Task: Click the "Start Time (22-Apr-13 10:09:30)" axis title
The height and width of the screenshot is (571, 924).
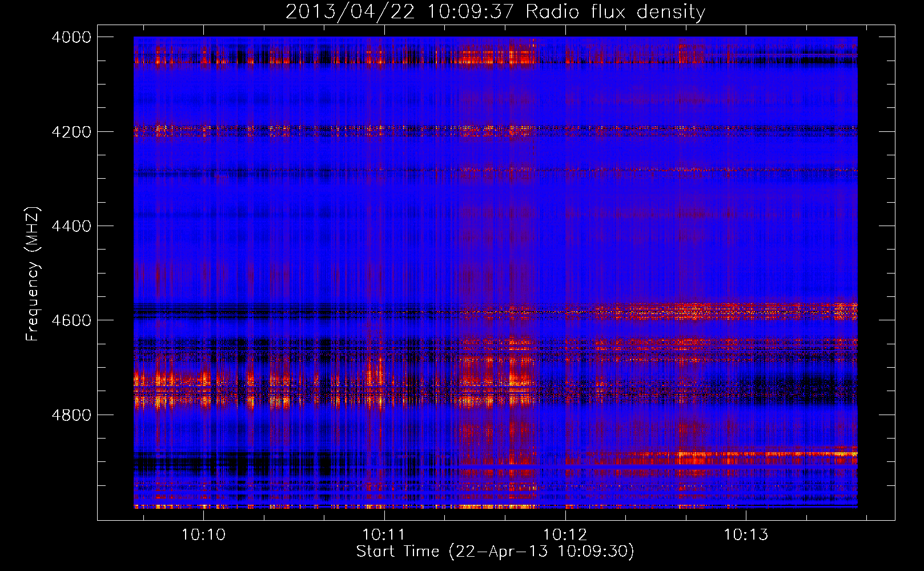Action: [x=495, y=552]
